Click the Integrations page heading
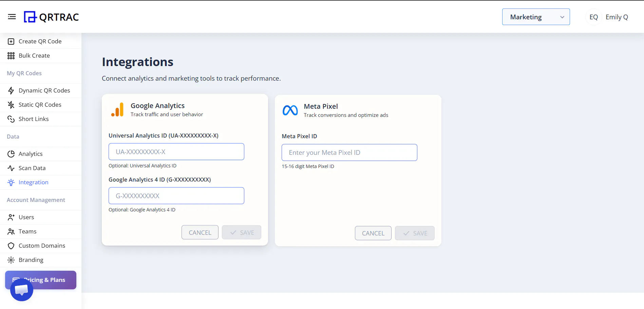Screen dimensions: 644x309 (x=137, y=62)
